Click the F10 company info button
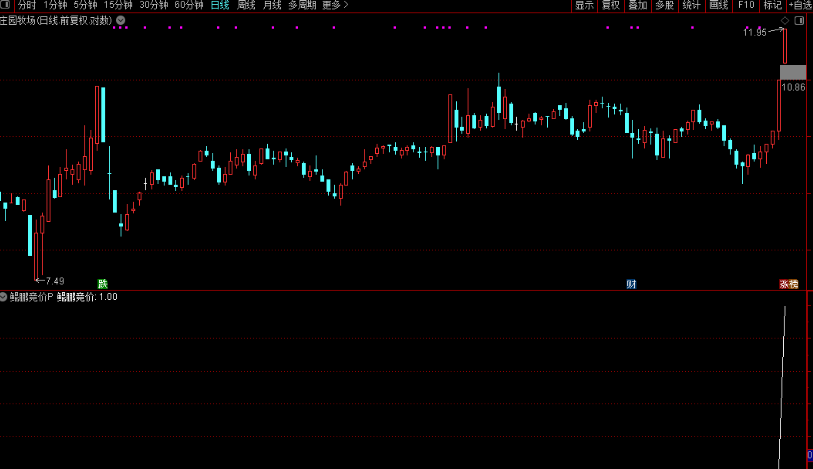The image size is (813, 469). 745,5
